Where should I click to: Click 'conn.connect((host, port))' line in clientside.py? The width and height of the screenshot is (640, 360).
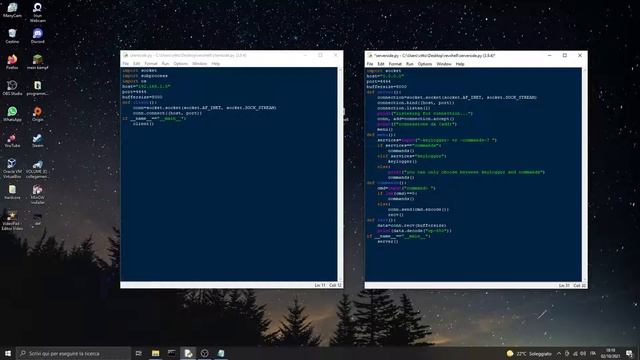167,113
